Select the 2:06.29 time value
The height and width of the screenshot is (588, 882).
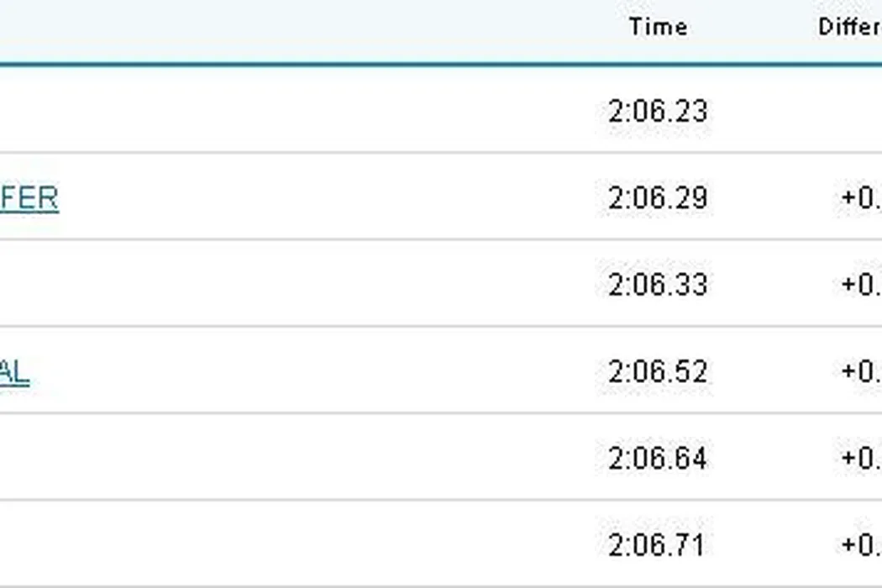pos(658,199)
